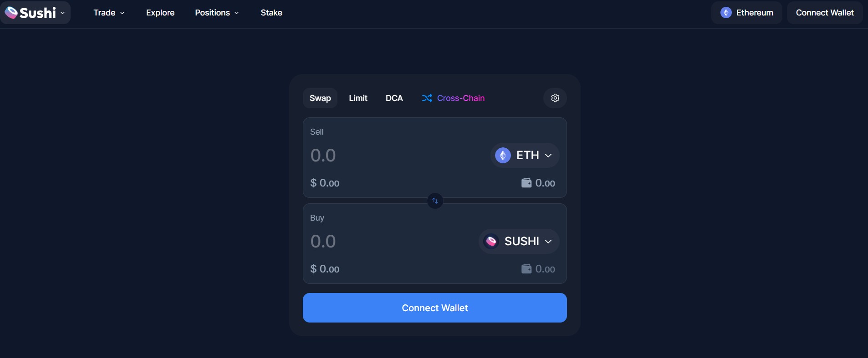Click the Sell amount input field
This screenshot has height=358, width=868.
pyautogui.click(x=387, y=156)
